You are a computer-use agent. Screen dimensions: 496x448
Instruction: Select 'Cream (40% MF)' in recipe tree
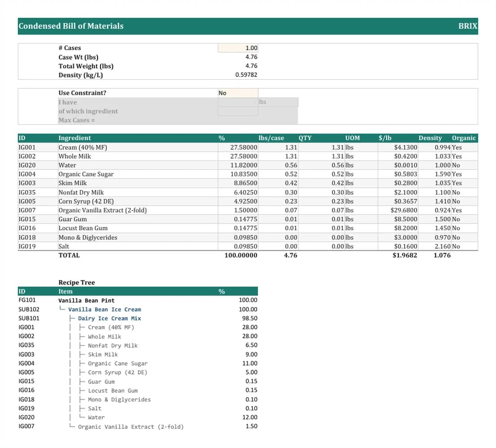pos(111,327)
